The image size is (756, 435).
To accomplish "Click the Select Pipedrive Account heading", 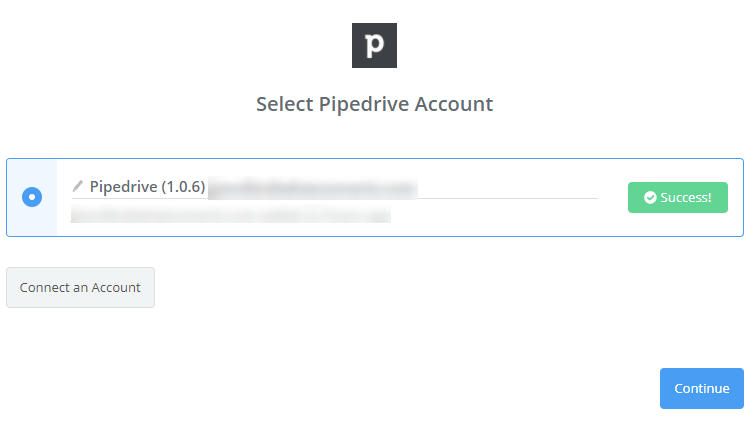I will 374,104.
